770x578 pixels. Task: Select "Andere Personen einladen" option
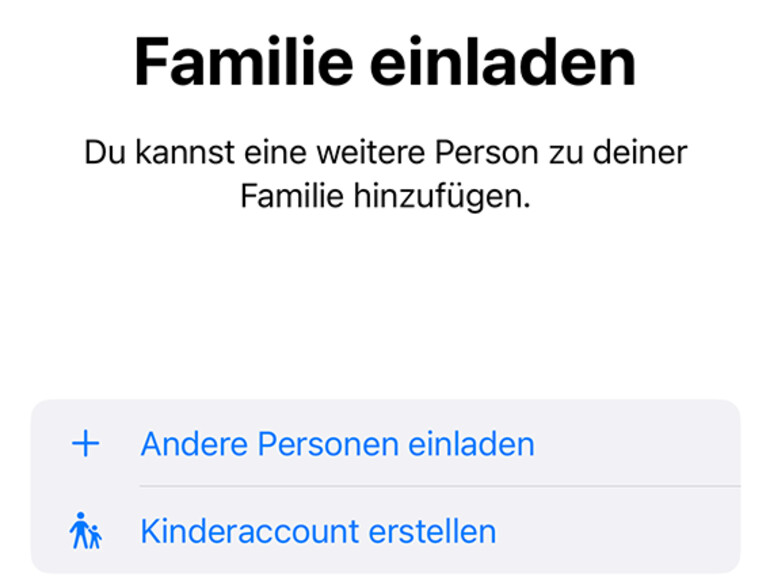337,444
